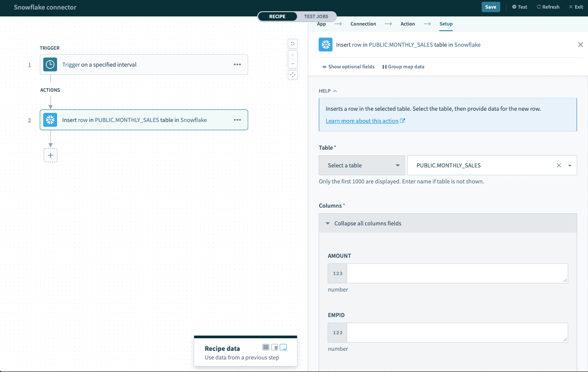Click the AMOUNT input field

click(457, 273)
